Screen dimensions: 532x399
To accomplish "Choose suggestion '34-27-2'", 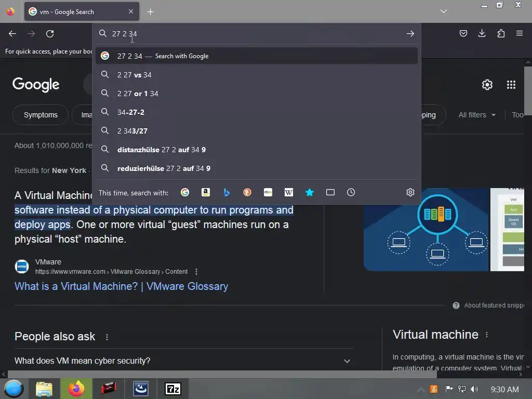I will coord(257,112).
